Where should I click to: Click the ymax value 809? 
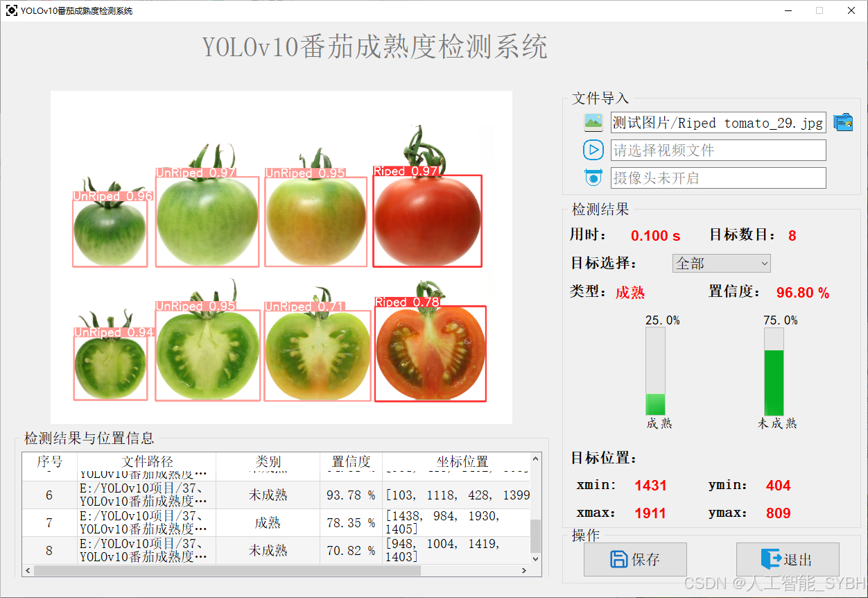[779, 513]
